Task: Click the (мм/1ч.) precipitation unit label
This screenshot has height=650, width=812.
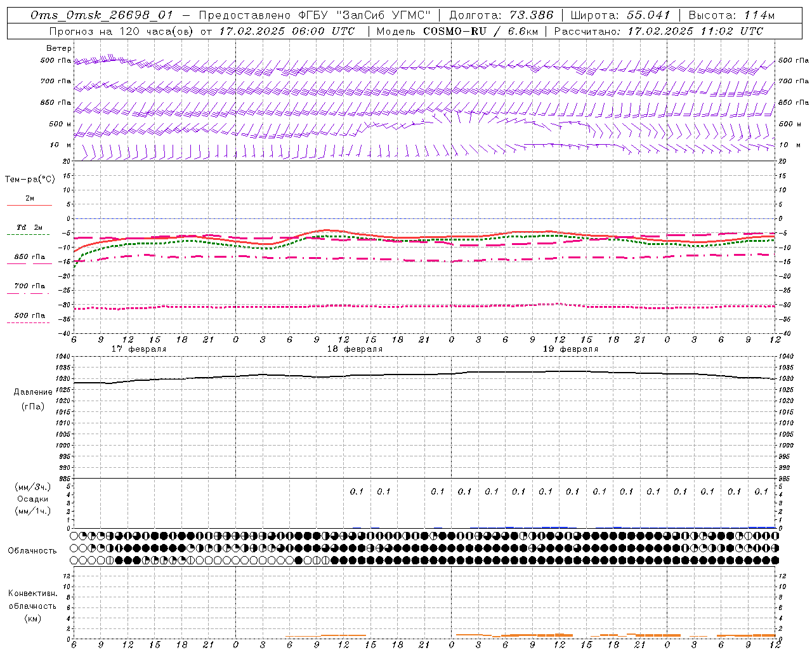Action: [x=33, y=511]
